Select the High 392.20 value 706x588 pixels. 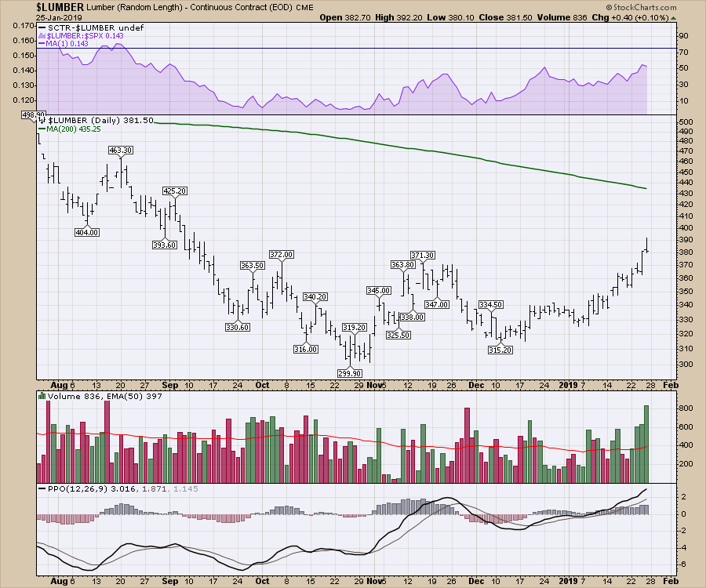[398, 17]
